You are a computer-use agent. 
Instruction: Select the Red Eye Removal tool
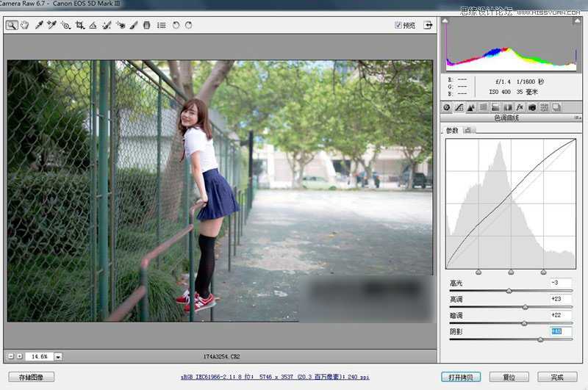[x=121, y=25]
